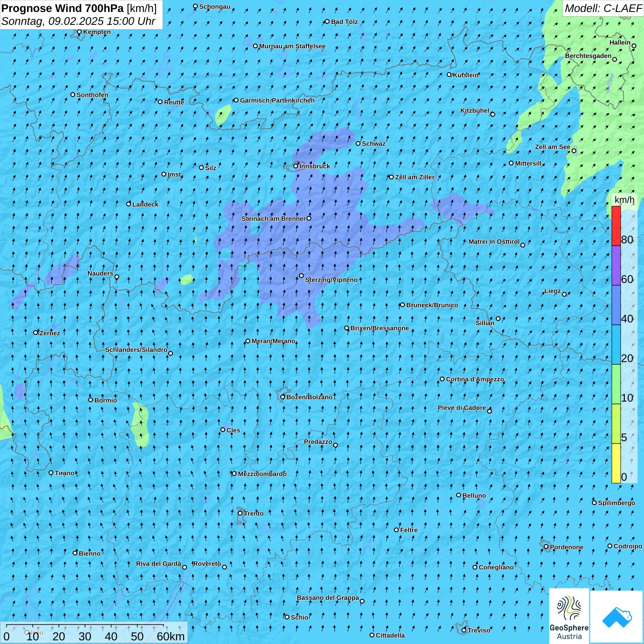The image size is (644, 644).
Task: Click the Kempten location dot
Action: (79, 32)
